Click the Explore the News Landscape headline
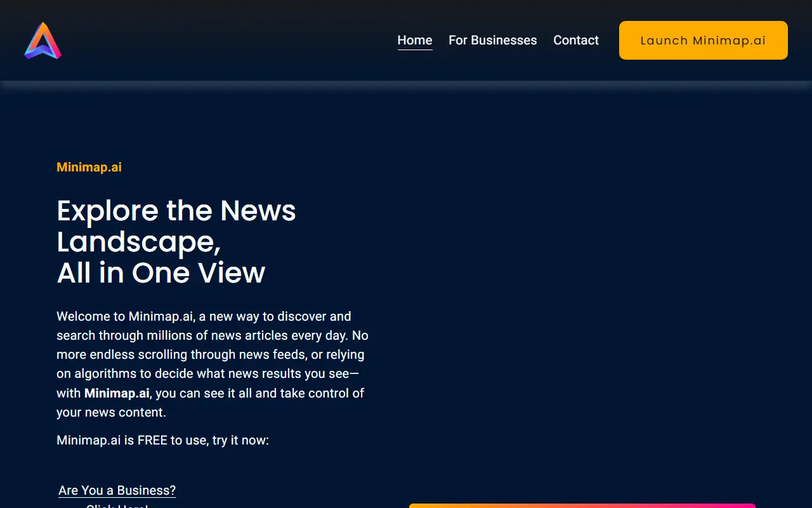Viewport: 812px width, 508px height. coord(176,241)
